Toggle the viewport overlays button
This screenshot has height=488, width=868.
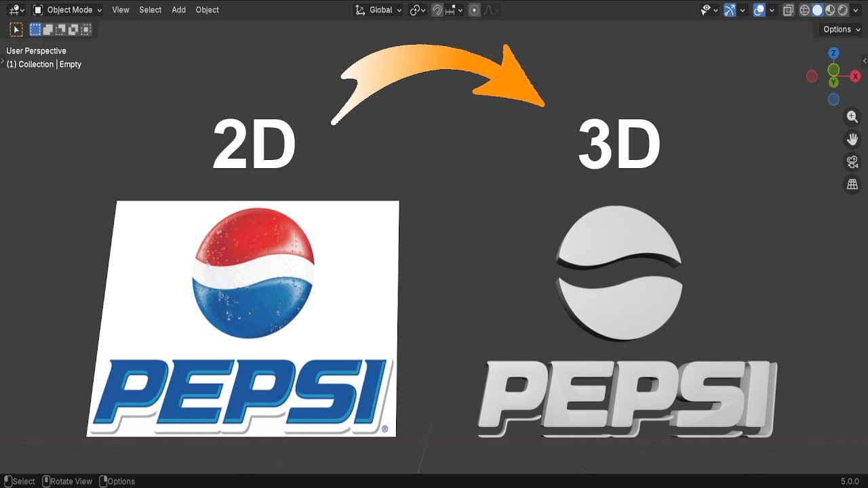click(x=759, y=9)
